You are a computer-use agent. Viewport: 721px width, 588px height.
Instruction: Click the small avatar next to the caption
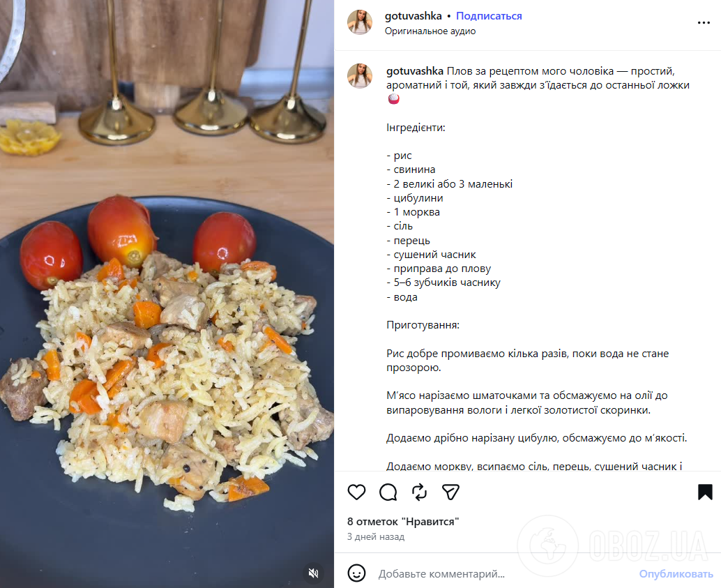(x=360, y=76)
